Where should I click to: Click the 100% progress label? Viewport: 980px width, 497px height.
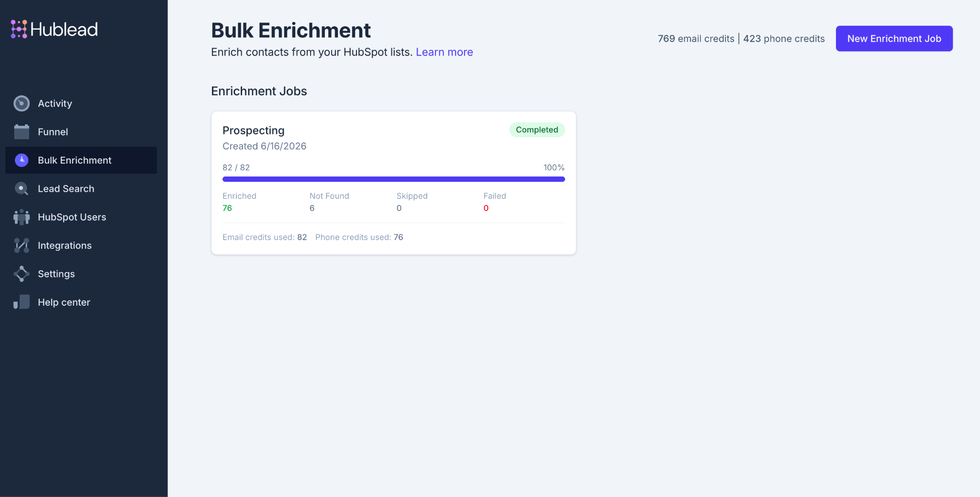[x=554, y=167]
